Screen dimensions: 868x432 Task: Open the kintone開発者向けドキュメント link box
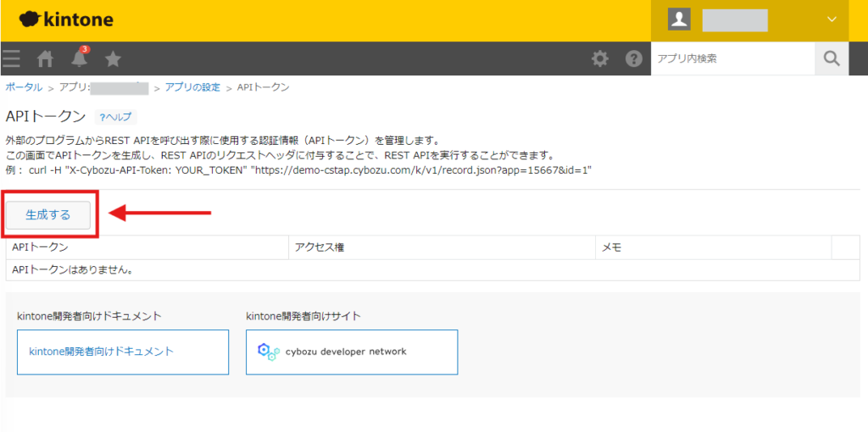tap(123, 352)
